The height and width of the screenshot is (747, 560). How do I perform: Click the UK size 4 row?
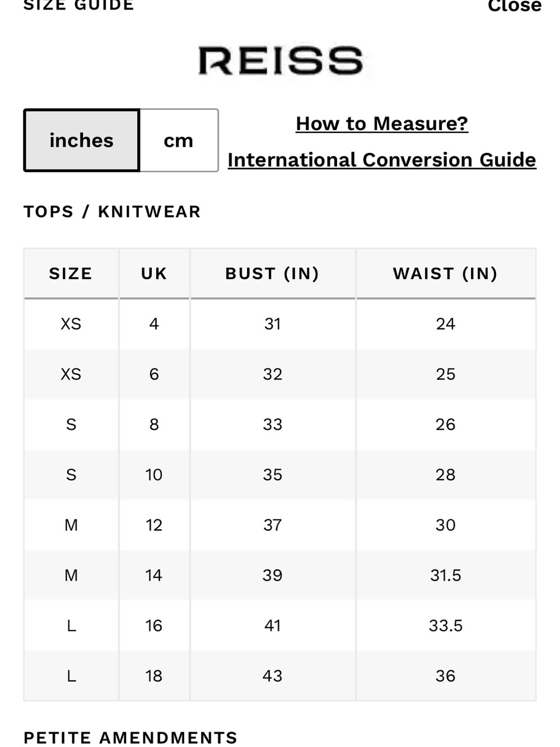[x=280, y=324]
